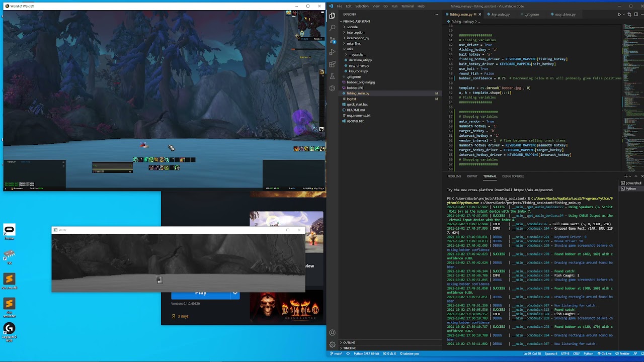Click the Accounts icon in VS Code activity bar

[x=332, y=332]
